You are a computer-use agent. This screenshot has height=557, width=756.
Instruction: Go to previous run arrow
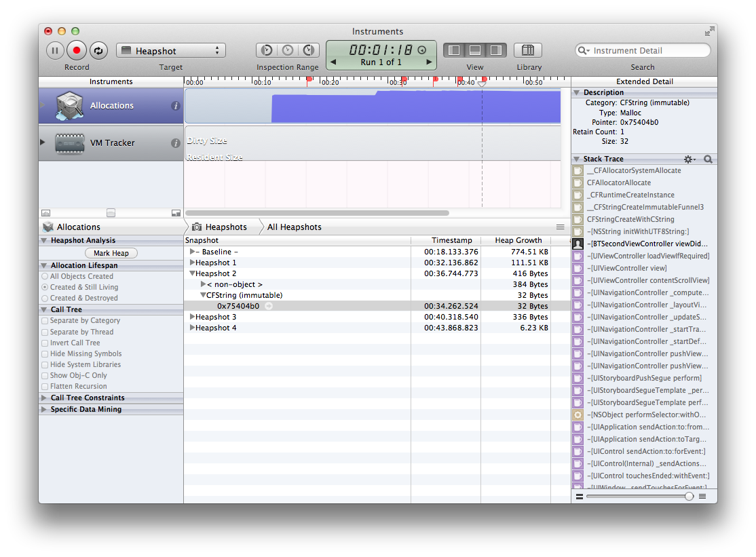(x=333, y=62)
